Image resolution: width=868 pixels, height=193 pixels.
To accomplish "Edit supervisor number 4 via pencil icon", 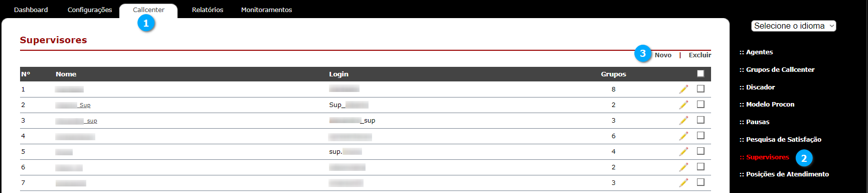I will (x=683, y=136).
